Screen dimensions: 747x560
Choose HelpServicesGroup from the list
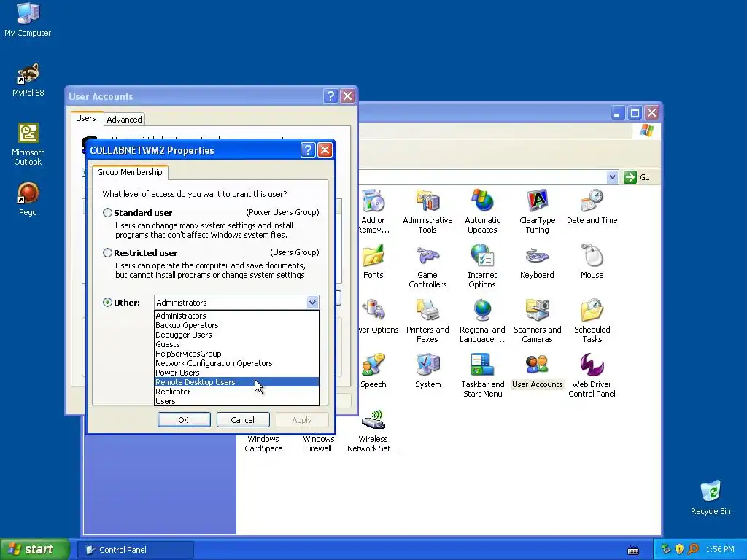point(237,354)
